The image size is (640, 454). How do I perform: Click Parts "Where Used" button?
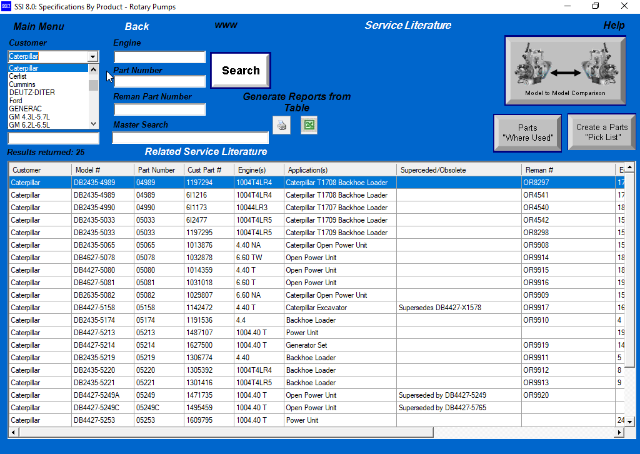pyautogui.click(x=527, y=133)
